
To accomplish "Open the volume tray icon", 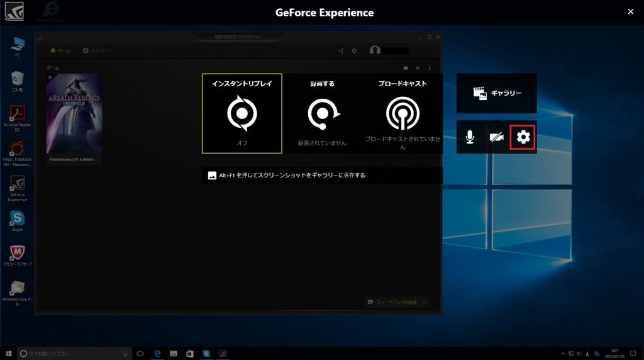I will pos(579,354).
